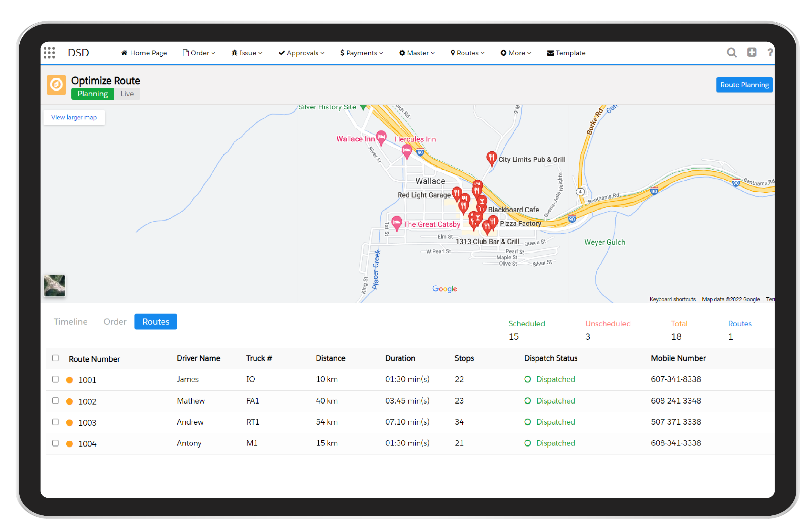Switch to the Order tab below map

pyautogui.click(x=115, y=321)
